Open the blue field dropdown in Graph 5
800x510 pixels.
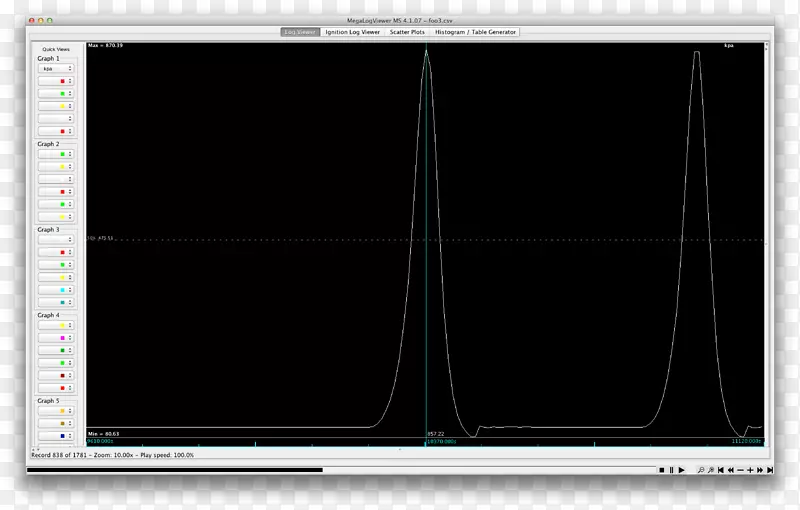[x=55, y=436]
